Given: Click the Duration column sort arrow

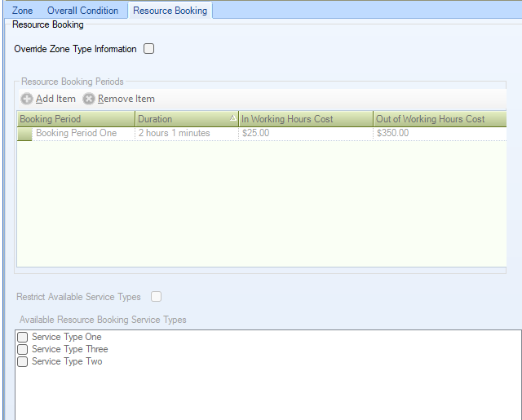Looking at the screenshot, I should click(232, 119).
